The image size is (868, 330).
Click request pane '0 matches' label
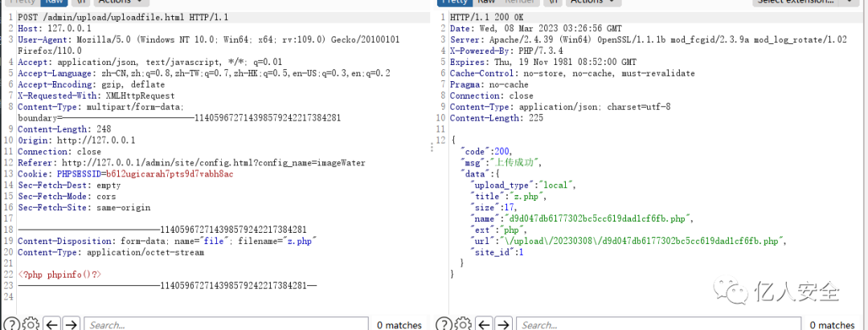coord(399,325)
